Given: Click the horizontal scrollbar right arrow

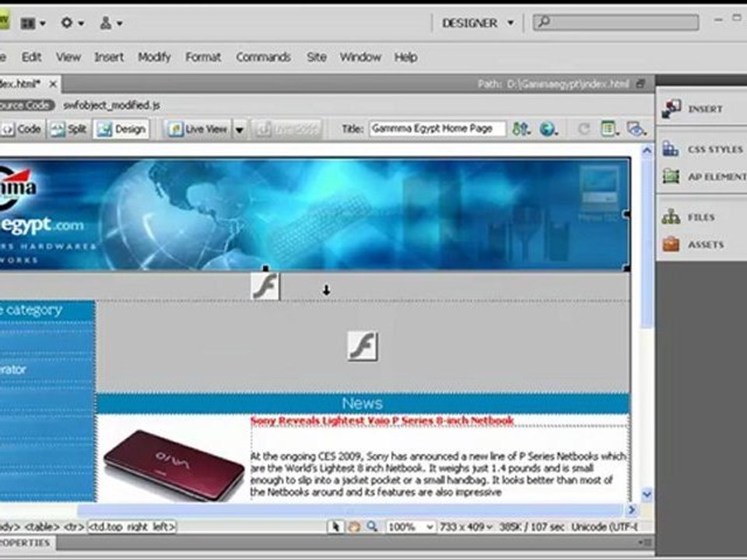Looking at the screenshot, I should [632, 510].
